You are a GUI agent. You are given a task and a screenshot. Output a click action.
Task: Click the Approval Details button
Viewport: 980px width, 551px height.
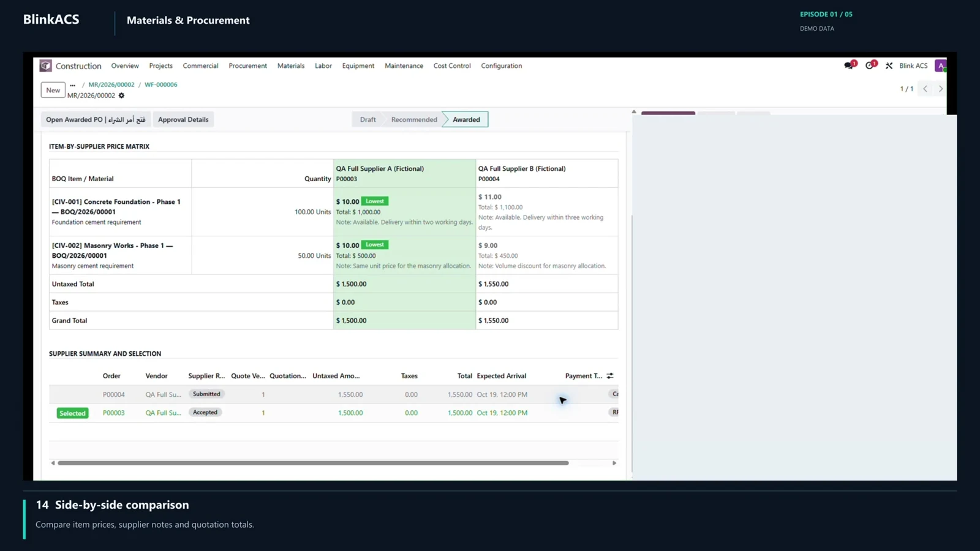[183, 119]
